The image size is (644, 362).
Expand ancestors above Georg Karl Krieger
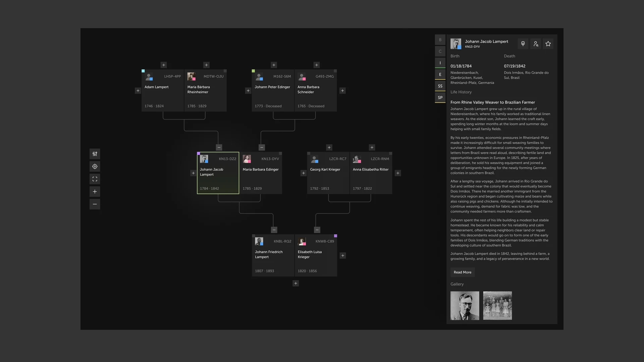(329, 147)
